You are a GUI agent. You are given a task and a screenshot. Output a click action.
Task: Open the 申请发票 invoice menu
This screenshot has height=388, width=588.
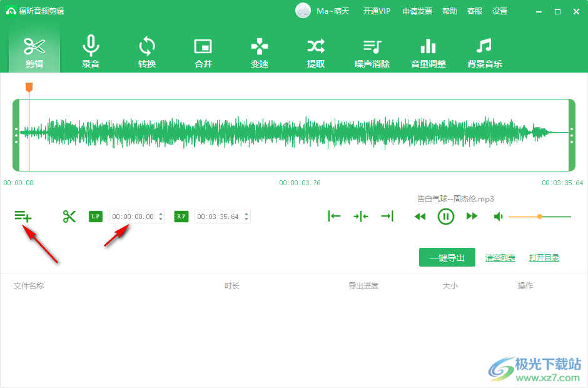point(417,11)
